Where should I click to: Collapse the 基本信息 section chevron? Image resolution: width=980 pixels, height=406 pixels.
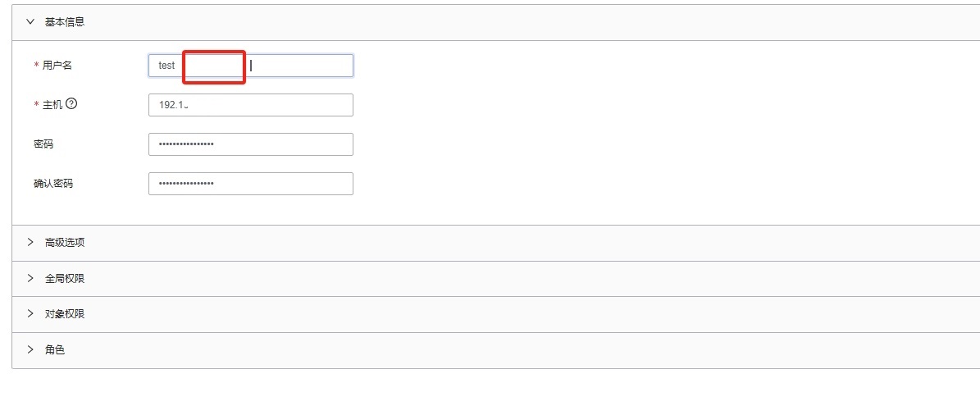pos(30,22)
